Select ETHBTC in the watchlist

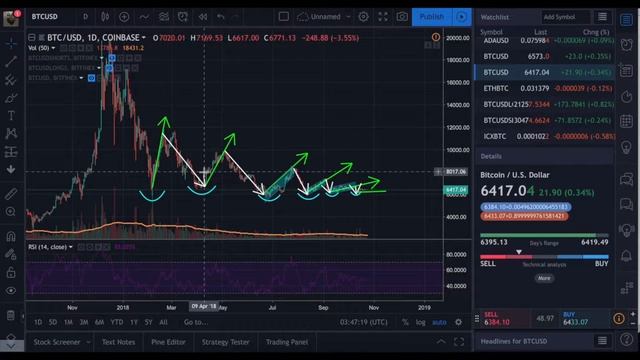545,88
